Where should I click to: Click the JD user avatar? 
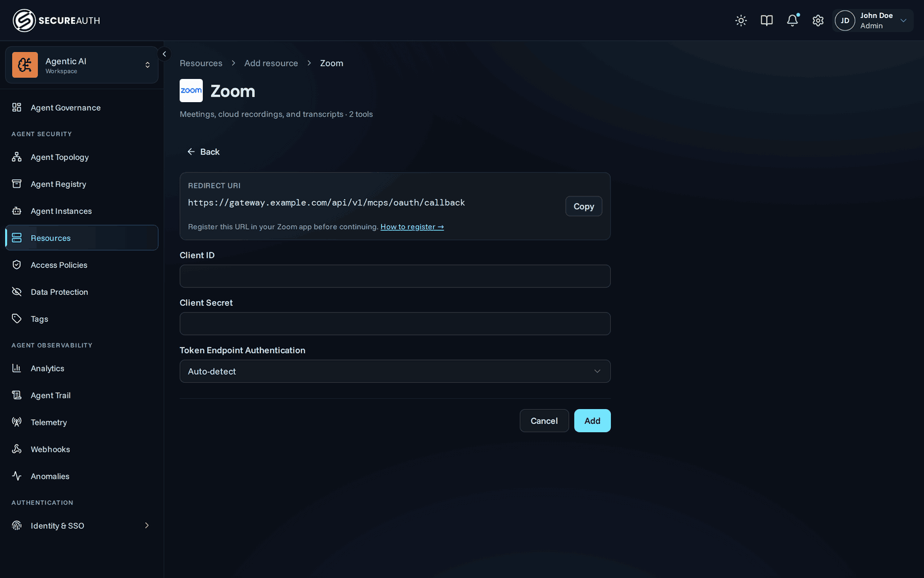pyautogui.click(x=845, y=21)
